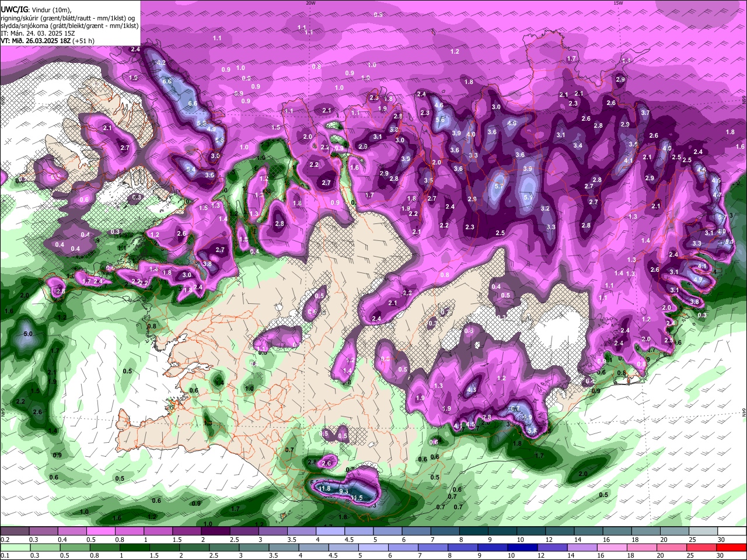Click the 9.3 precipitation value on the map
The height and width of the screenshot is (560, 747).
(344, 491)
